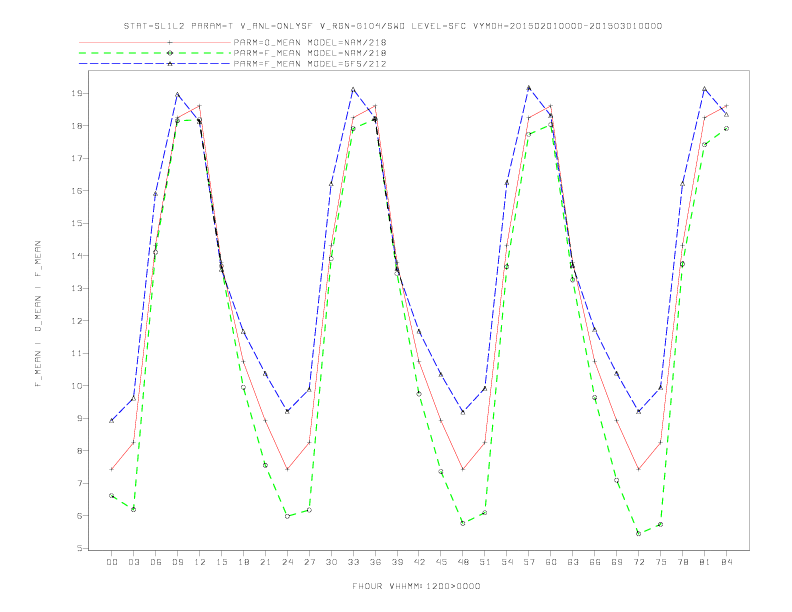Click forecast hour 18 on x-axis
This screenshot has height=612, width=792.
coord(243,562)
